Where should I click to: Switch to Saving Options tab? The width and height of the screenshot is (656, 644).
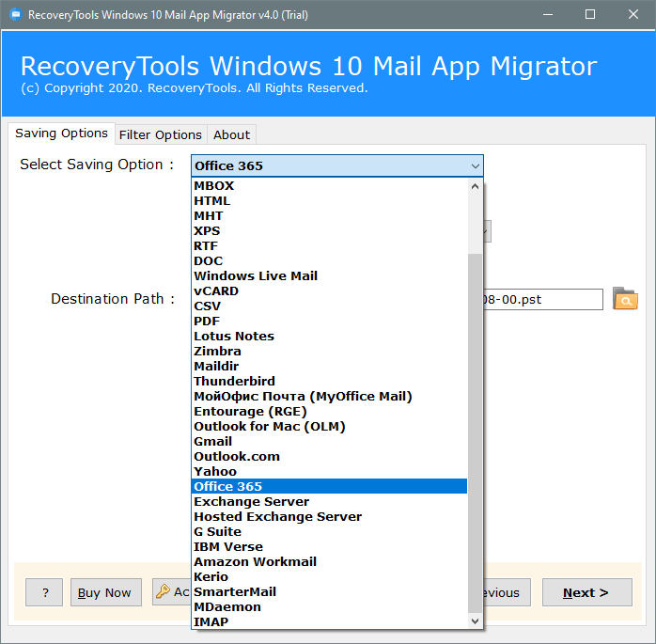[61, 134]
